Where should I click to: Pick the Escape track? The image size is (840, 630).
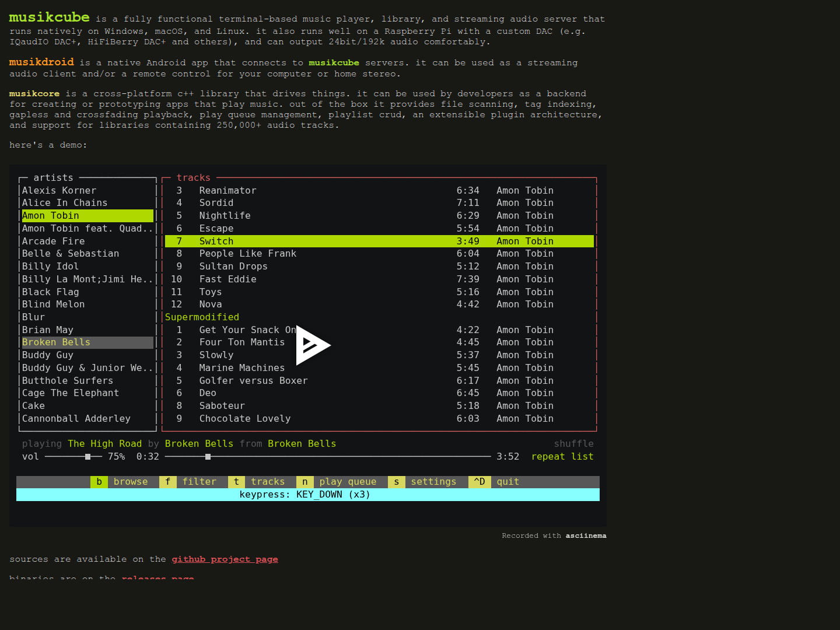379,229
